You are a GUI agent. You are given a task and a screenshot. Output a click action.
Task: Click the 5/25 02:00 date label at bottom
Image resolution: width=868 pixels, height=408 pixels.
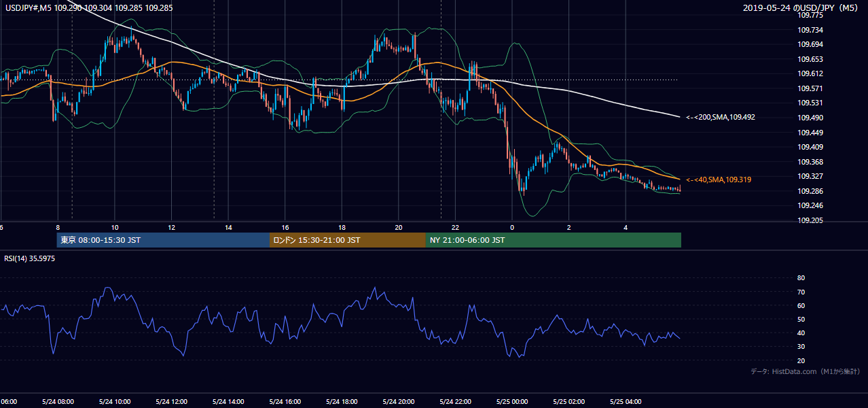[569, 401]
